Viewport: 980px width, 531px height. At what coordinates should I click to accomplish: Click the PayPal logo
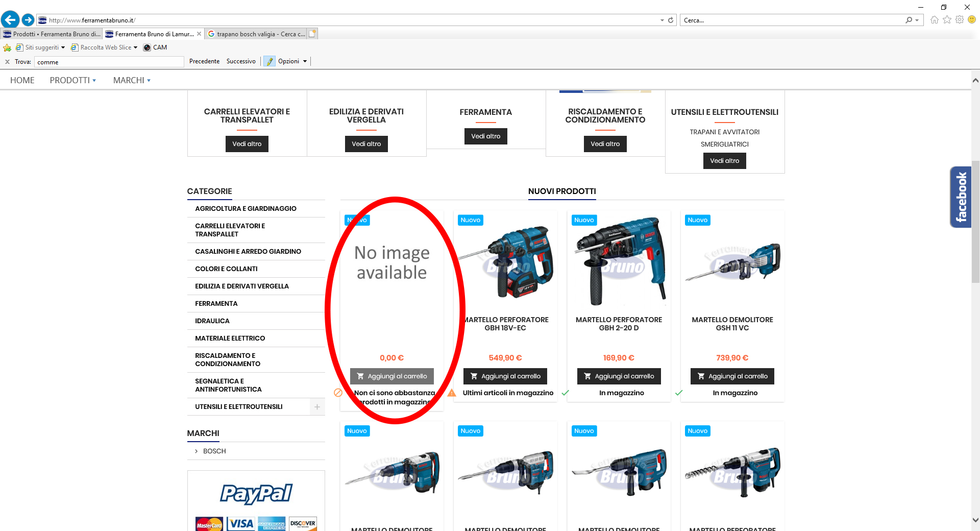(256, 494)
